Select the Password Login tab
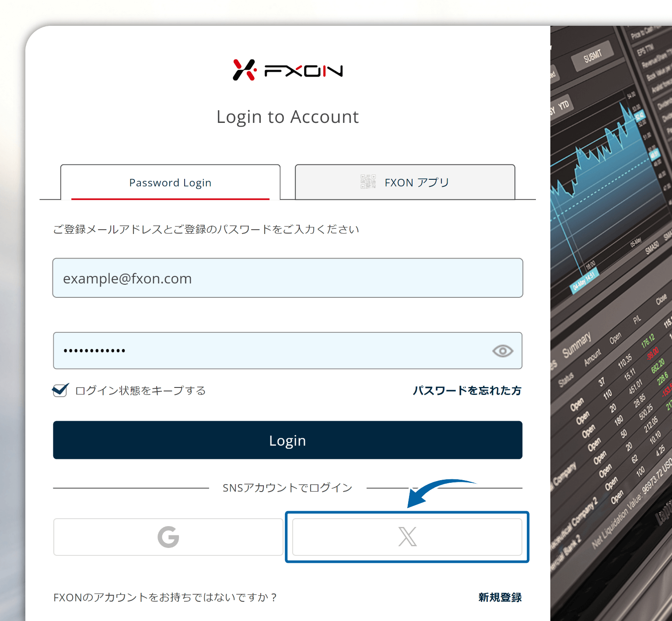Screen dimensions: 672x621 pyautogui.click(x=170, y=182)
